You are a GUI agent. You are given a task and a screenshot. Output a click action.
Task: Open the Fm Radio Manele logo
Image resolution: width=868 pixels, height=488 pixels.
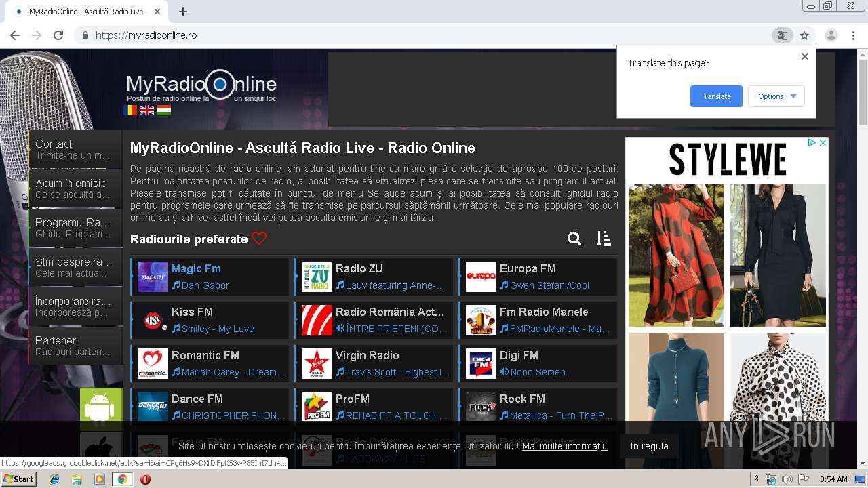coord(481,320)
